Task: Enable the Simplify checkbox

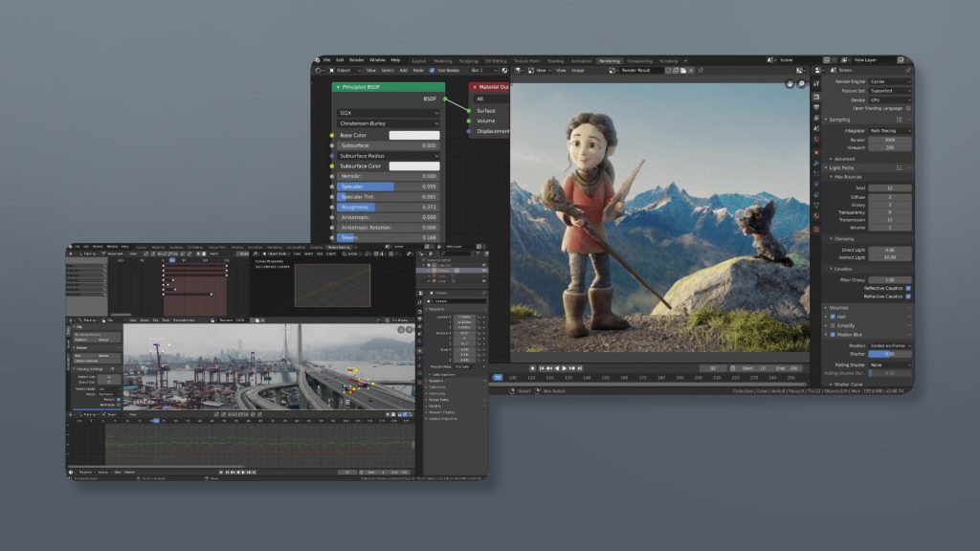Action: 833,325
